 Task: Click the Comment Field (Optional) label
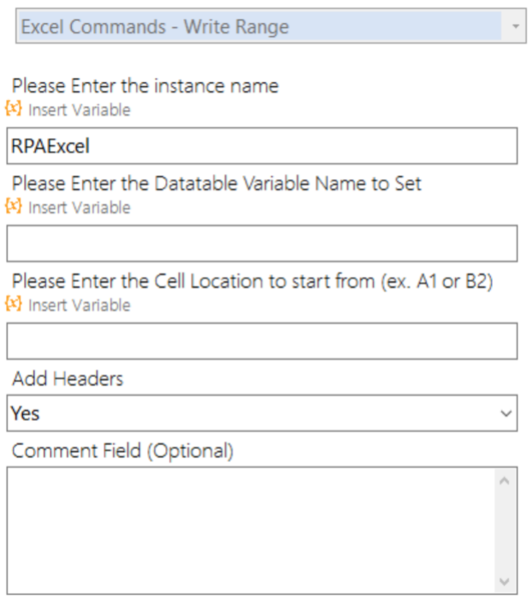point(122,451)
